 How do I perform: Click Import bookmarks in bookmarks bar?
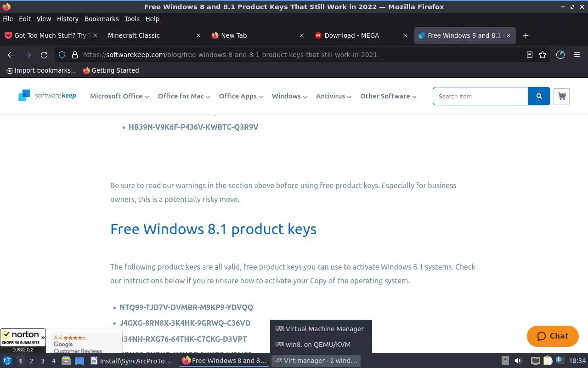[41, 70]
